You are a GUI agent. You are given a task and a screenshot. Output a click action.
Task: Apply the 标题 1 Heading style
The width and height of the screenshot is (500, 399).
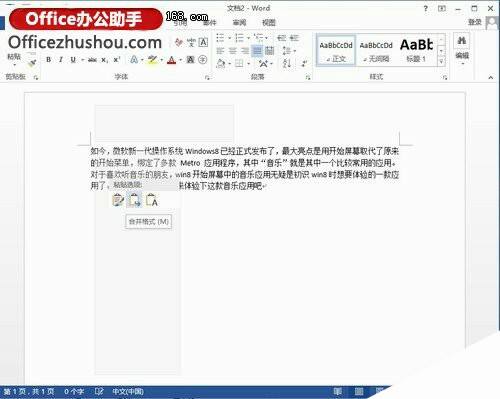coord(416,50)
